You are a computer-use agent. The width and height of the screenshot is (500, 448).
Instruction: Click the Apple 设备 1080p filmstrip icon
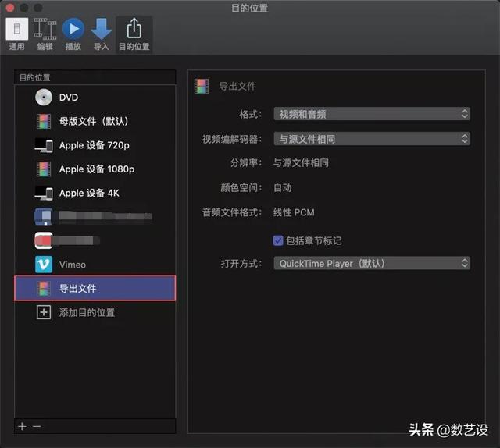pyautogui.click(x=44, y=169)
